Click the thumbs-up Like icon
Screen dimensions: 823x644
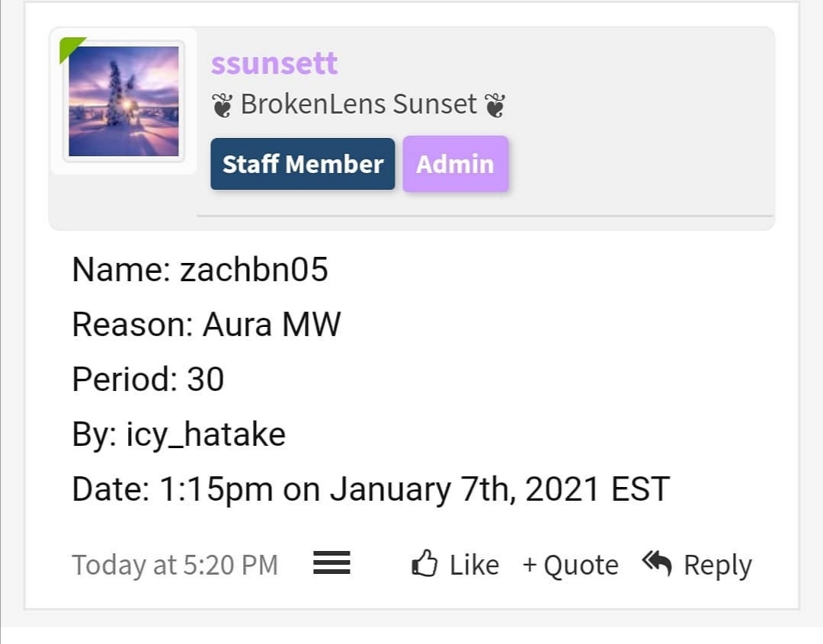(424, 564)
